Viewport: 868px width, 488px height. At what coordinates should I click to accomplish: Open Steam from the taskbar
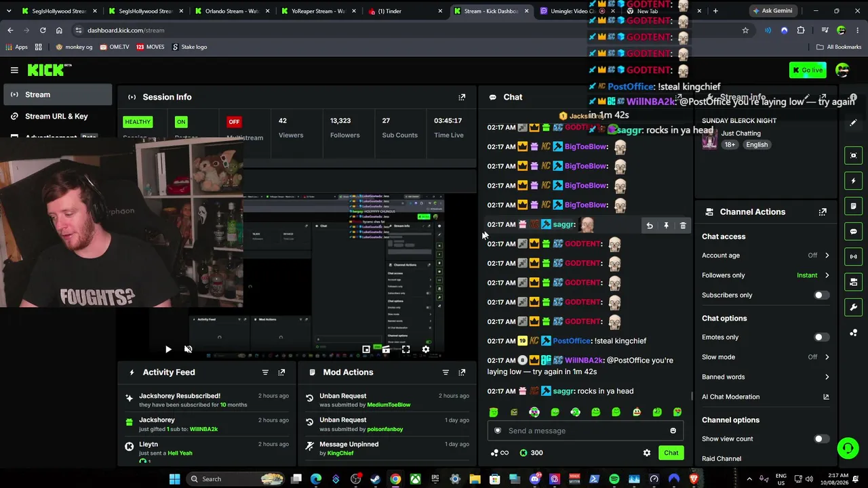375,479
